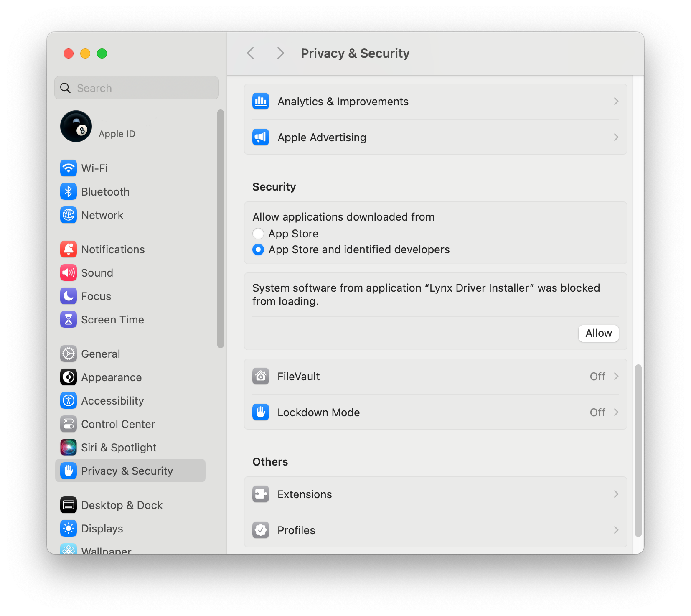Open Lockdown Mode chevron on the right
Image resolution: width=691 pixels, height=616 pixels.
click(616, 412)
